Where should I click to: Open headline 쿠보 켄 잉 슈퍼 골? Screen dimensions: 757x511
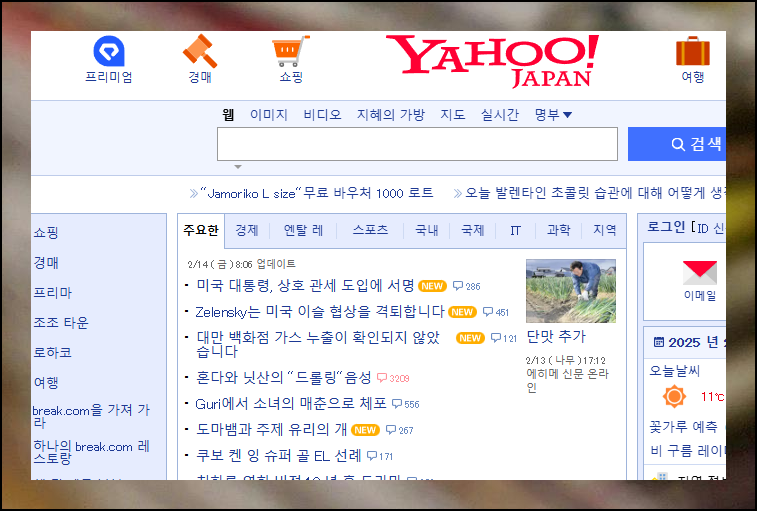click(x=279, y=455)
